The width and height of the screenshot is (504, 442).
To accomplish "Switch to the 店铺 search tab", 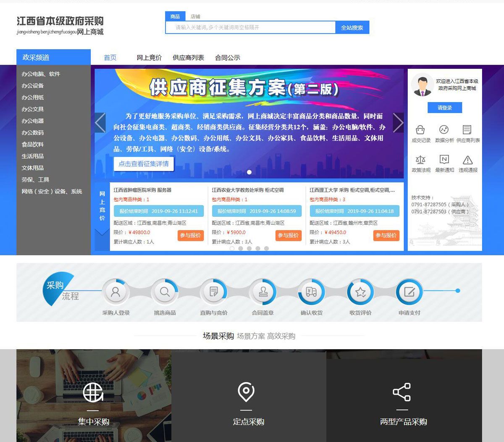I will coord(195,17).
